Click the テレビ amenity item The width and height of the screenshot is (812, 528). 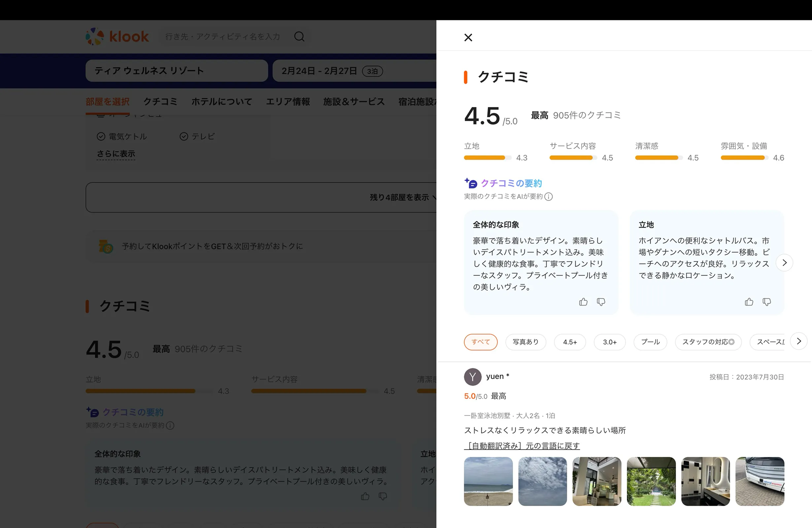[x=197, y=136]
